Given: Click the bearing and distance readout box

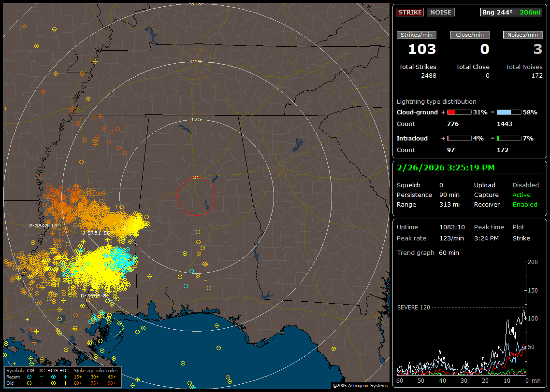Looking at the screenshot, I should tap(511, 12).
